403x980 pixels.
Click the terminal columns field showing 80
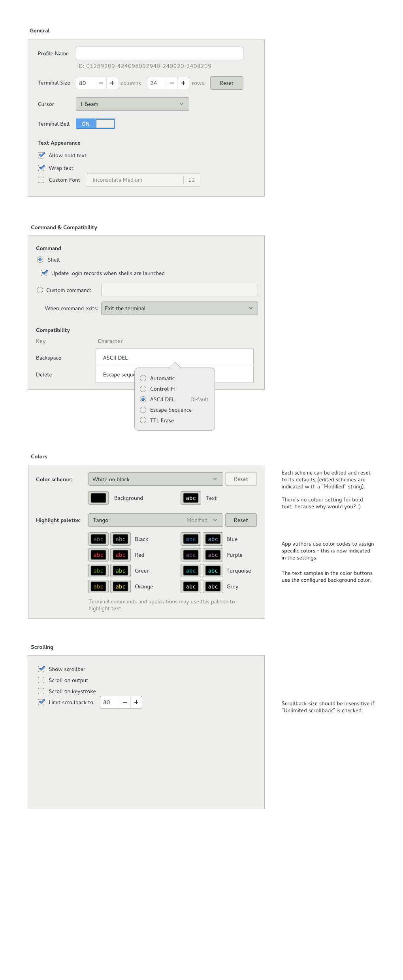pyautogui.click(x=86, y=83)
